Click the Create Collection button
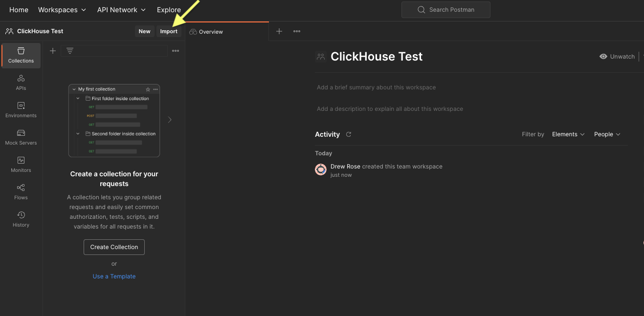The width and height of the screenshot is (644, 316). coord(114,247)
